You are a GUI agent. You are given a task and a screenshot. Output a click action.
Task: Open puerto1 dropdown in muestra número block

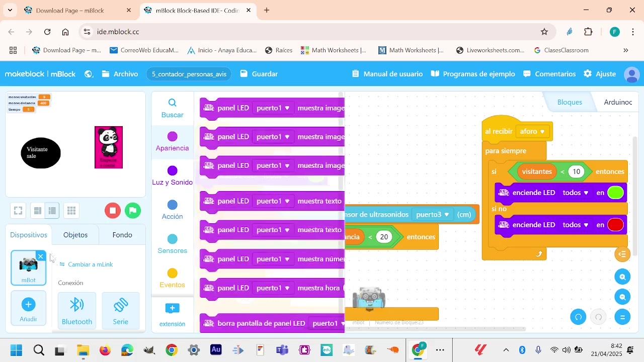click(x=273, y=259)
